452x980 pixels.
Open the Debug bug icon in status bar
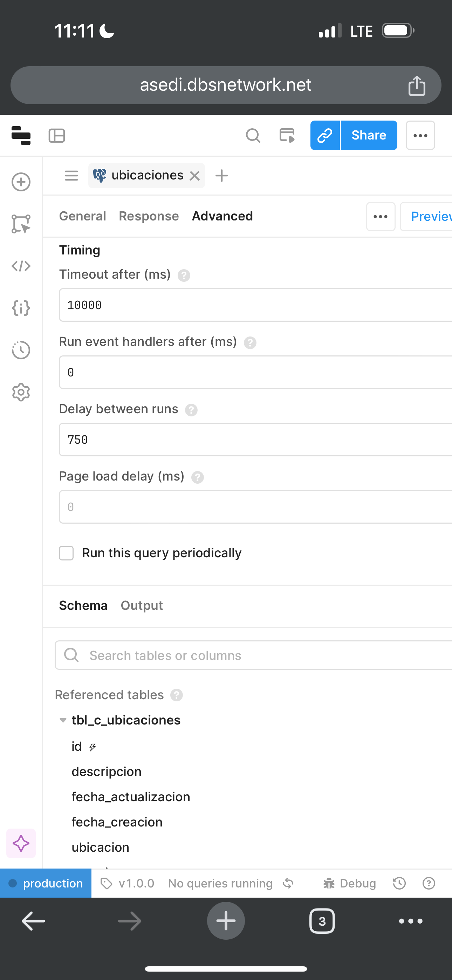click(x=329, y=883)
